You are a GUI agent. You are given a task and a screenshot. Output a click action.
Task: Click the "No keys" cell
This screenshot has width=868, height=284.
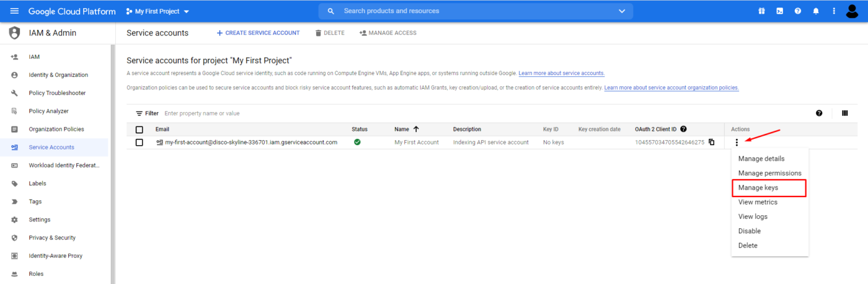553,142
